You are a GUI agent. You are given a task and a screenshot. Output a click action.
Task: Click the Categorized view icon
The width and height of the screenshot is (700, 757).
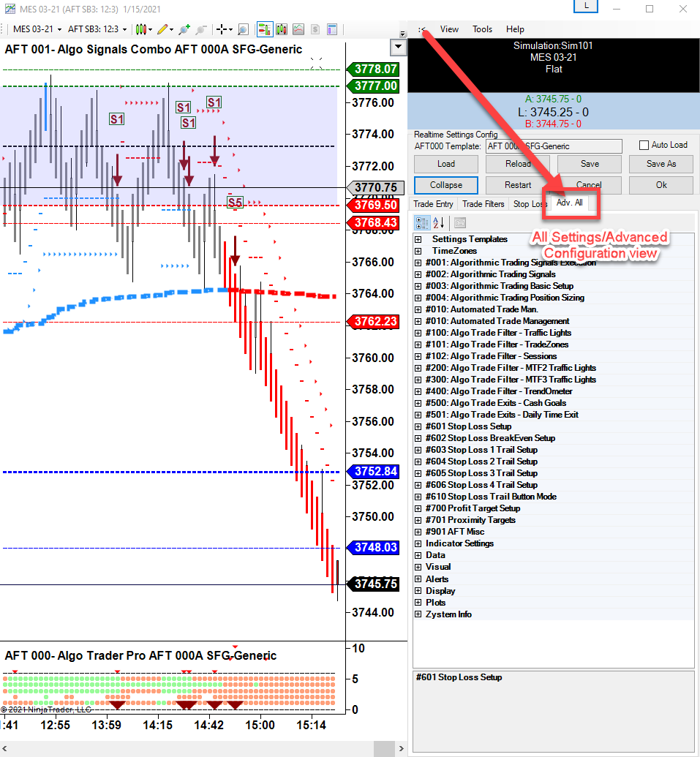[422, 223]
